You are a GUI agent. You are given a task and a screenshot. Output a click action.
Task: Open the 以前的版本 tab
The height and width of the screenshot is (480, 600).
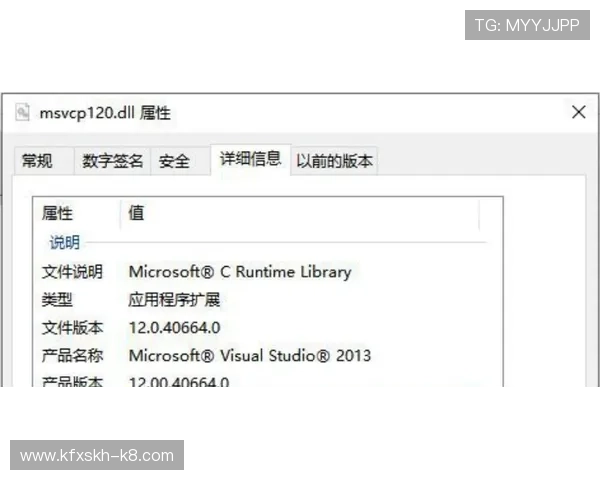(334, 161)
